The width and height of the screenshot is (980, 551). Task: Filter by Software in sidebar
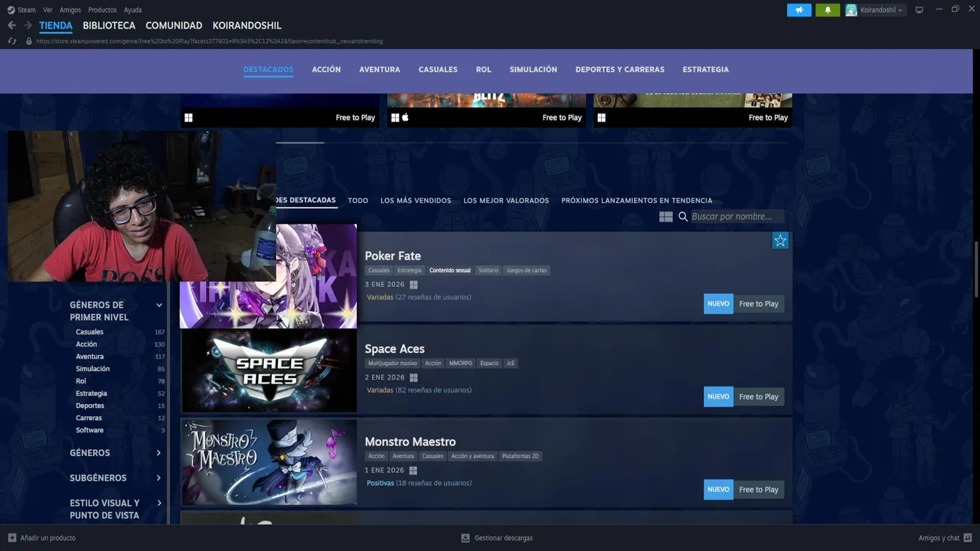point(90,430)
